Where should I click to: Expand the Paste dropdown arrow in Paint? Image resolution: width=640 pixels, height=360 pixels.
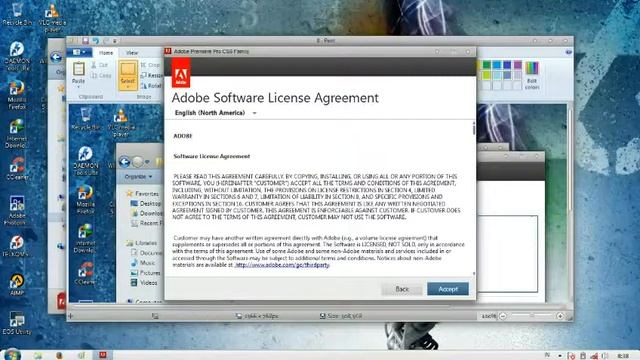tap(78, 87)
